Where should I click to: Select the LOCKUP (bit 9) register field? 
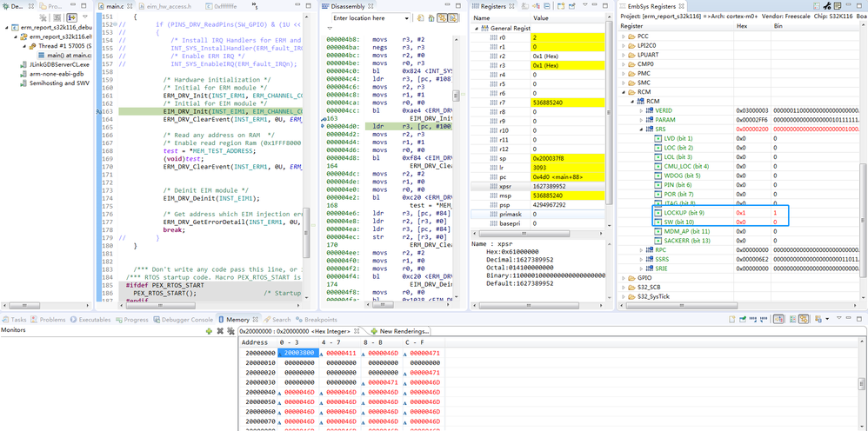[684, 213]
